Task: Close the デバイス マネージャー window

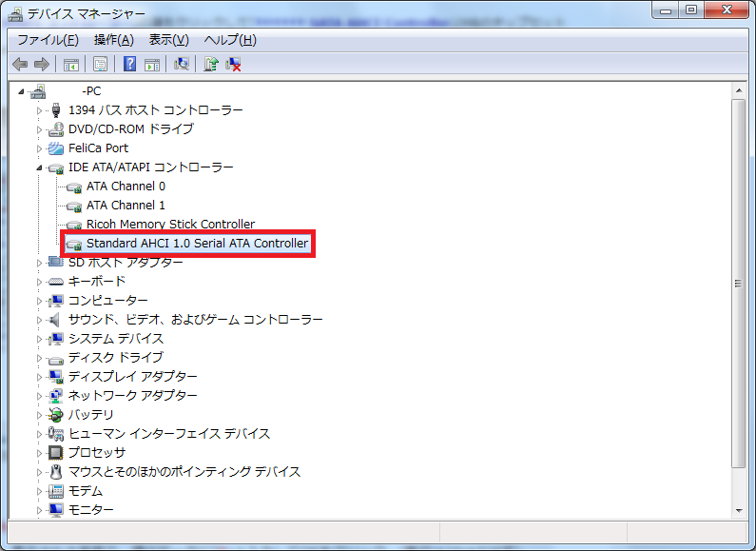Action: point(727,10)
